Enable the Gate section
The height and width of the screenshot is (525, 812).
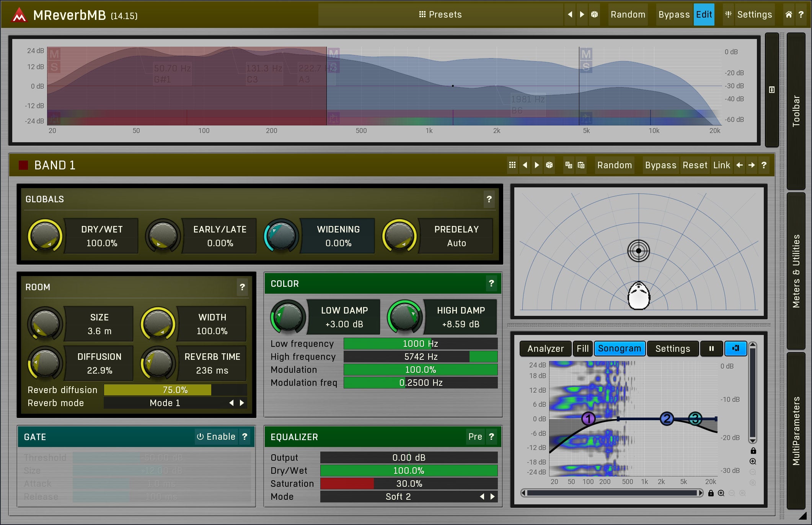(216, 437)
